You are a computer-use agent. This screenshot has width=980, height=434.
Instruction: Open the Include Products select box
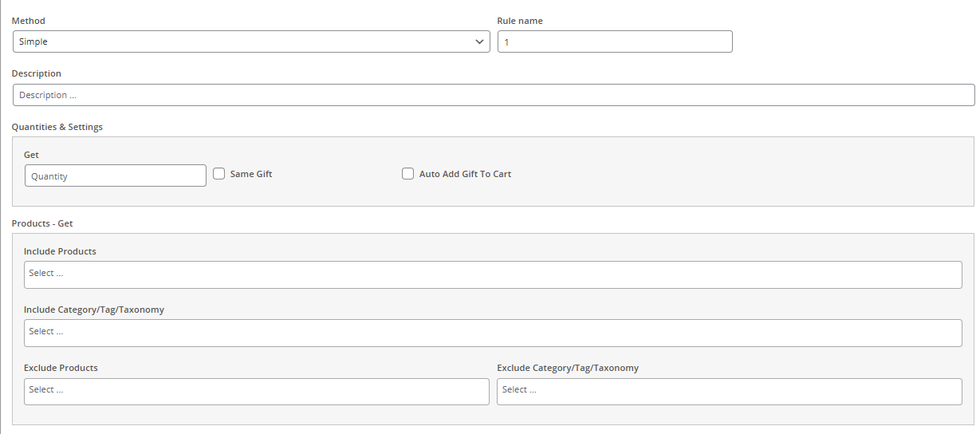click(493, 274)
